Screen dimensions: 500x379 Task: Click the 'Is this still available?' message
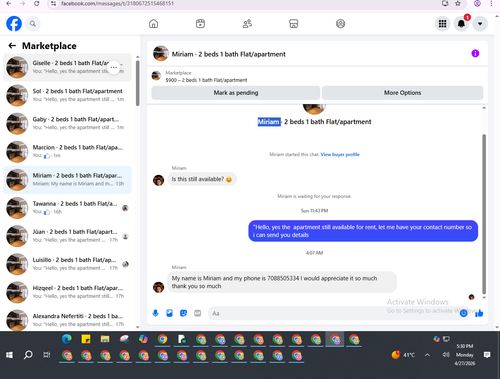(202, 179)
